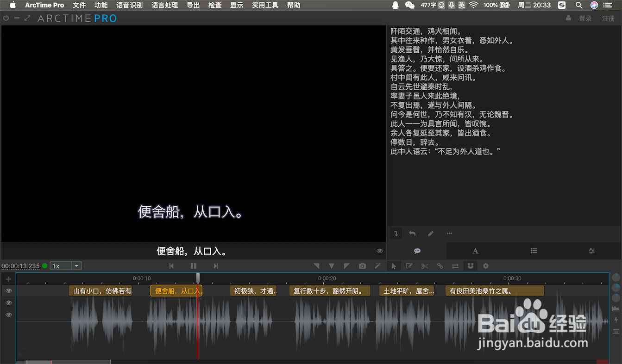Open the 文件 menu
Screen dimensions: 622x364
pos(79,5)
